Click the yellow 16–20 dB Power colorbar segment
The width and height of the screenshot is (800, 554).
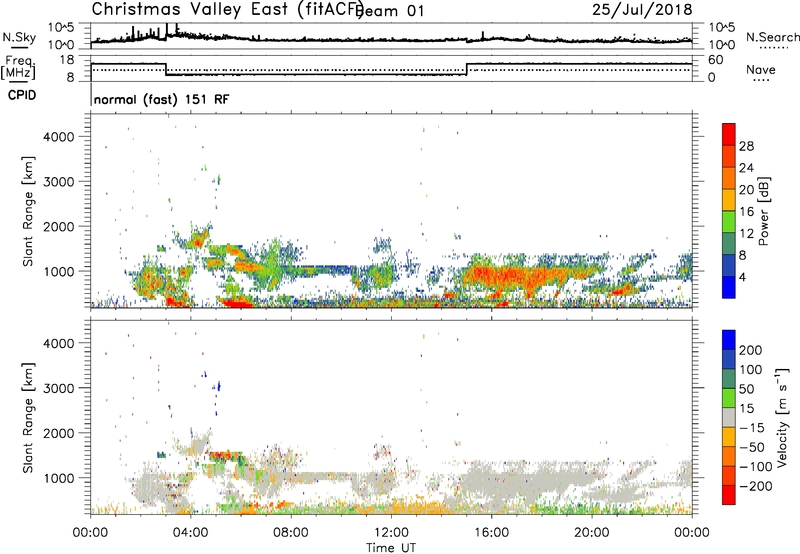tap(729, 199)
